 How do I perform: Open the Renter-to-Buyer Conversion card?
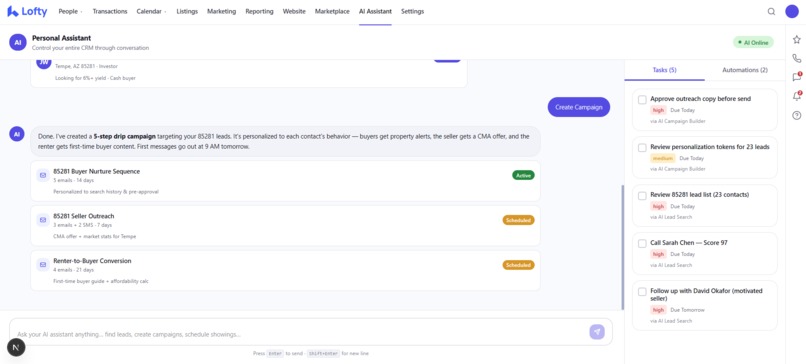coord(285,270)
